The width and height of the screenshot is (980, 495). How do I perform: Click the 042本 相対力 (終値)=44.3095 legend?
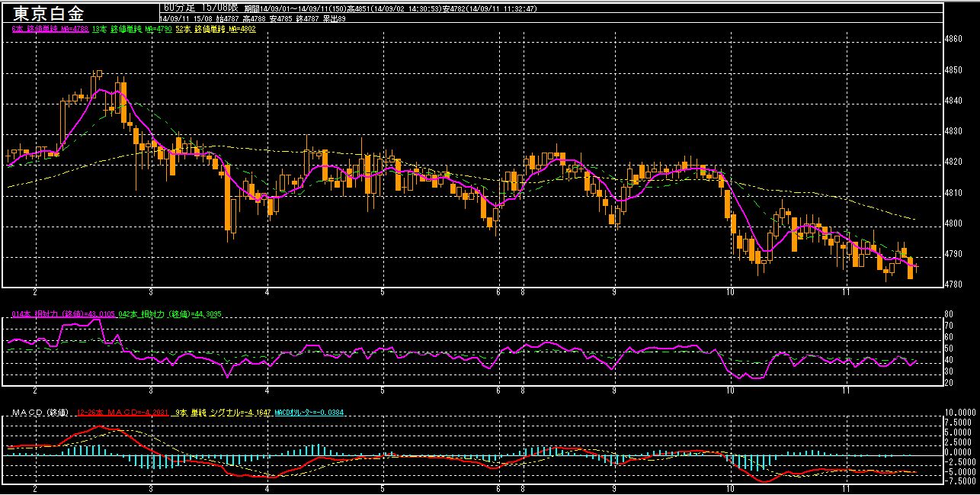(170, 314)
